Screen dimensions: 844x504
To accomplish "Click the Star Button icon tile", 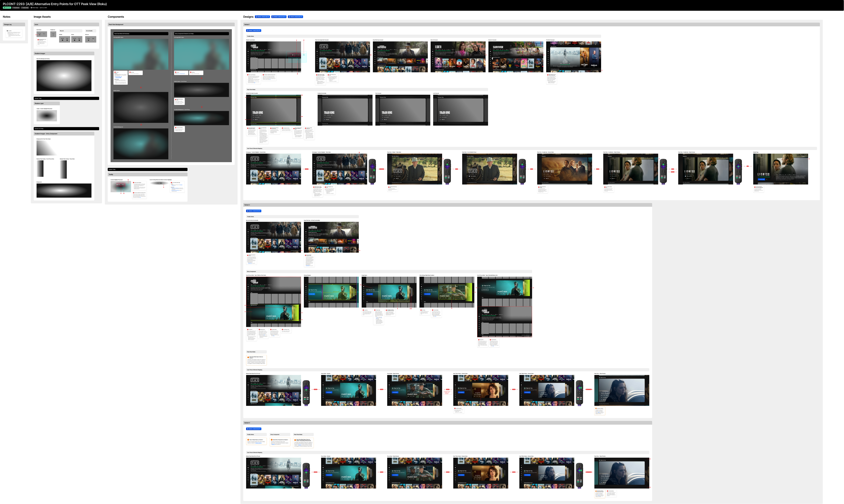I will coord(42,34).
